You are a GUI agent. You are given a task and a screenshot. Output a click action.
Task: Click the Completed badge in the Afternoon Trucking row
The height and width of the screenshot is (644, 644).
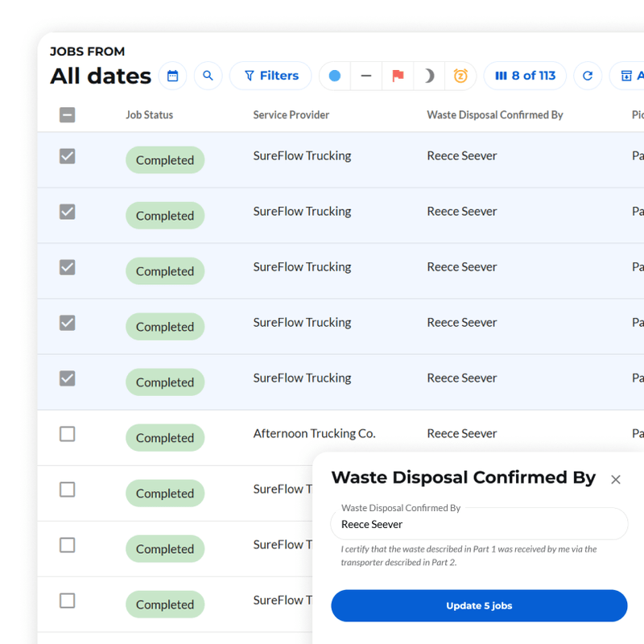pos(165,438)
